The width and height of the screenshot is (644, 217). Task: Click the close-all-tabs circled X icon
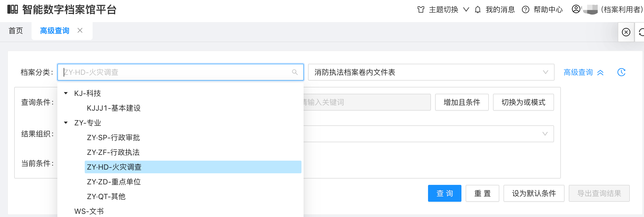626,32
